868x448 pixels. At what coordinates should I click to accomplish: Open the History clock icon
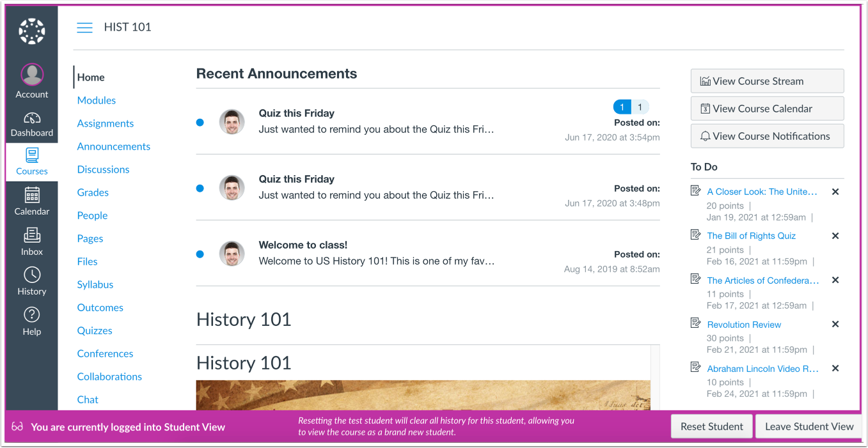pyautogui.click(x=32, y=275)
